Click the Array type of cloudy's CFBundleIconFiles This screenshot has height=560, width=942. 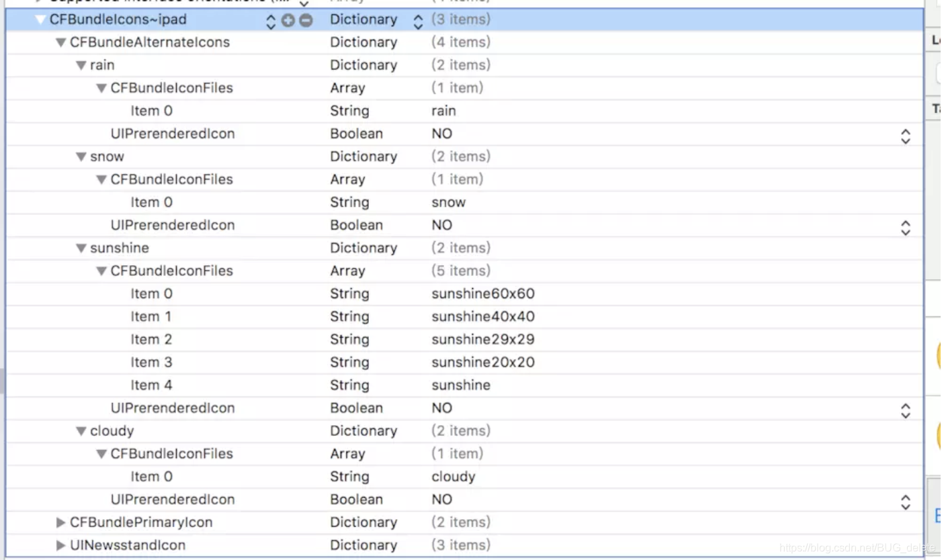347,454
